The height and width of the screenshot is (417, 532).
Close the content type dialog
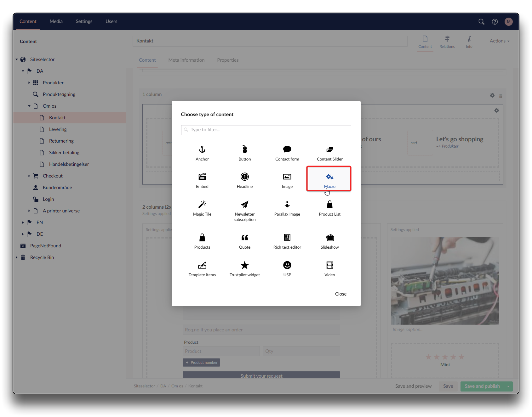340,294
